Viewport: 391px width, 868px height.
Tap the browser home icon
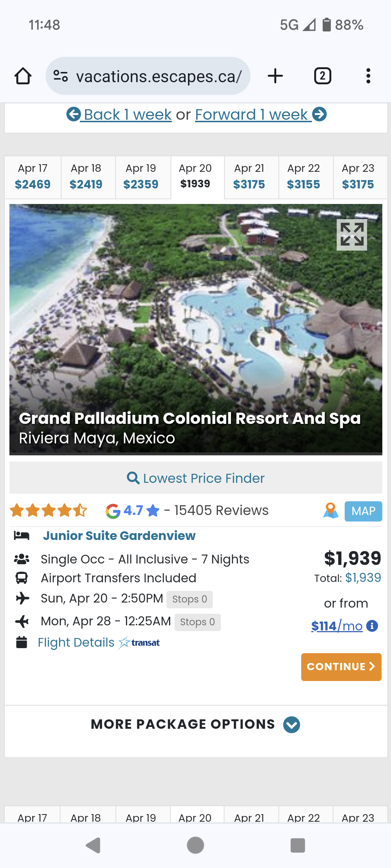click(23, 76)
